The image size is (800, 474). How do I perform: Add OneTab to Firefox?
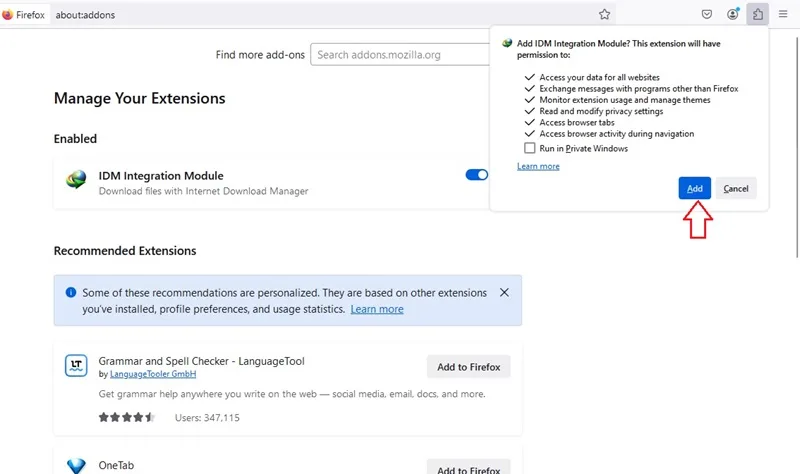[468, 467]
